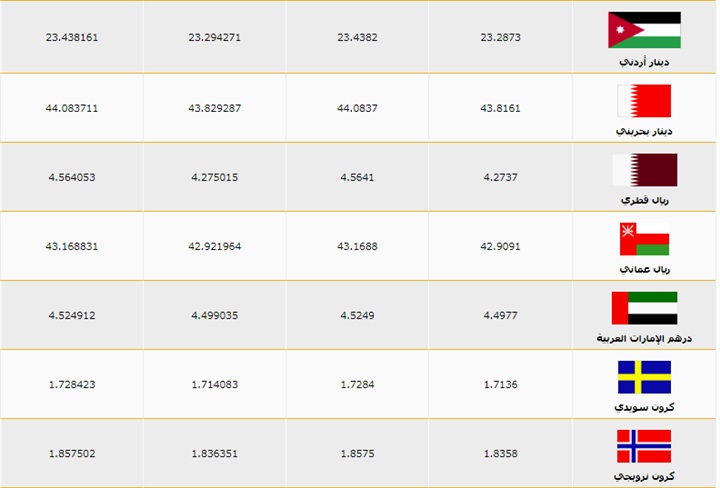The height and width of the screenshot is (488, 720).
Task: Click the Oman flag icon
Action: 644,239
